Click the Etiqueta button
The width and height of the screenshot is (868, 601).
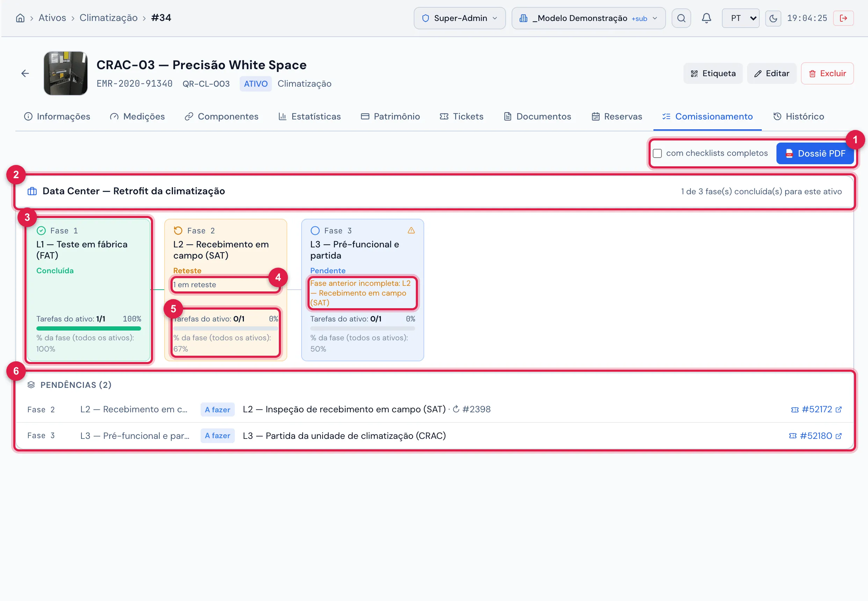pos(713,73)
